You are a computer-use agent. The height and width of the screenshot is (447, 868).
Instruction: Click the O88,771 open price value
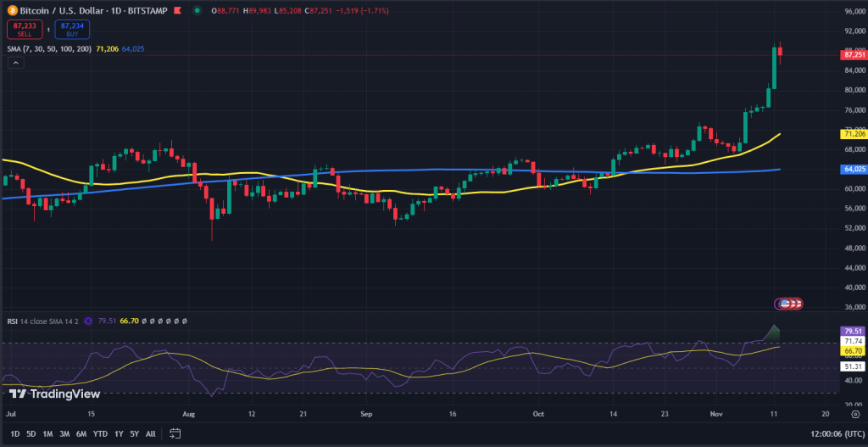pyautogui.click(x=224, y=10)
